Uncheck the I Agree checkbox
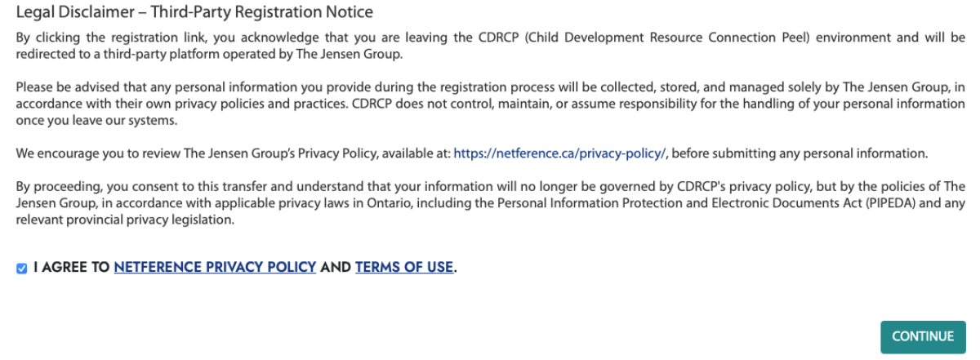This screenshot has height=360, width=980. 22,268
